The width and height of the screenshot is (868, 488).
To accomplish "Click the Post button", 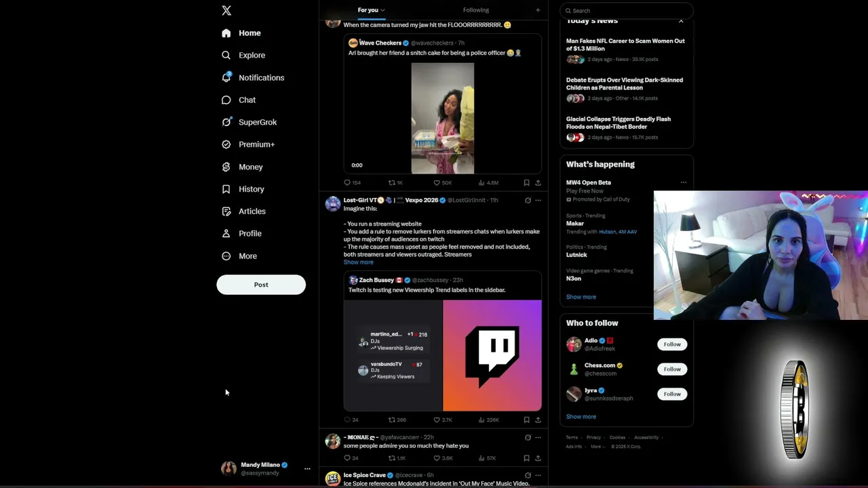I will point(261,285).
